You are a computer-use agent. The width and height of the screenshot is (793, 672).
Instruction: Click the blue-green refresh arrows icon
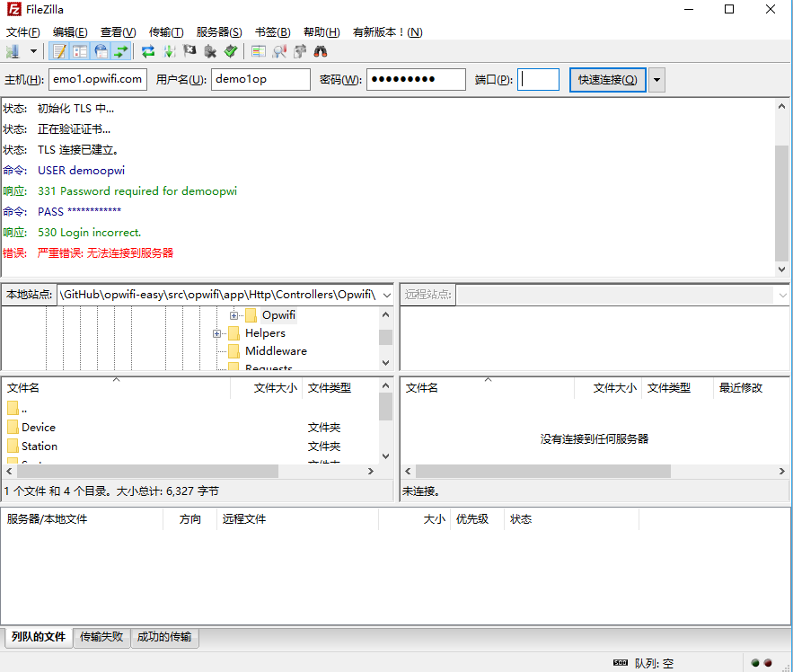148,51
